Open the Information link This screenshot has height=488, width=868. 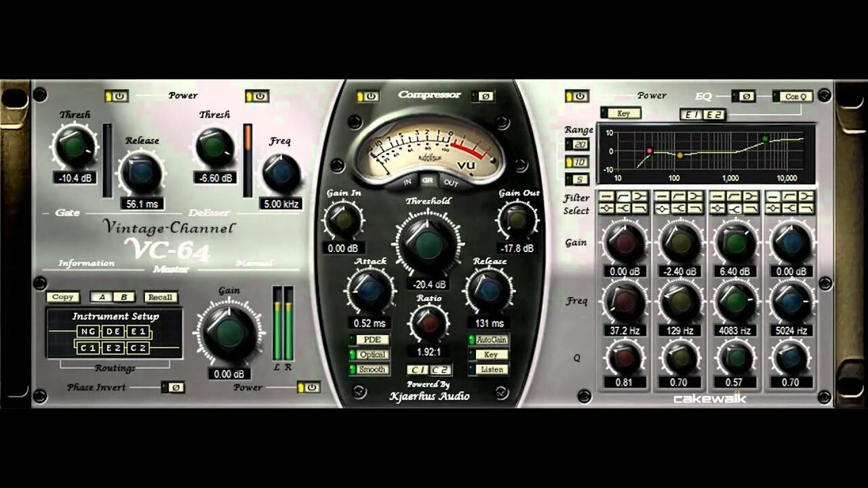(86, 263)
